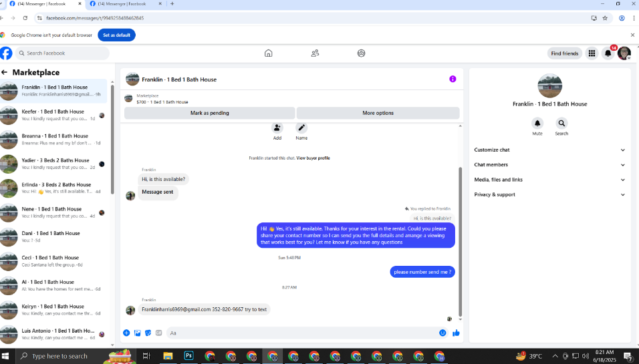Open conversation information purple icon

tap(453, 79)
